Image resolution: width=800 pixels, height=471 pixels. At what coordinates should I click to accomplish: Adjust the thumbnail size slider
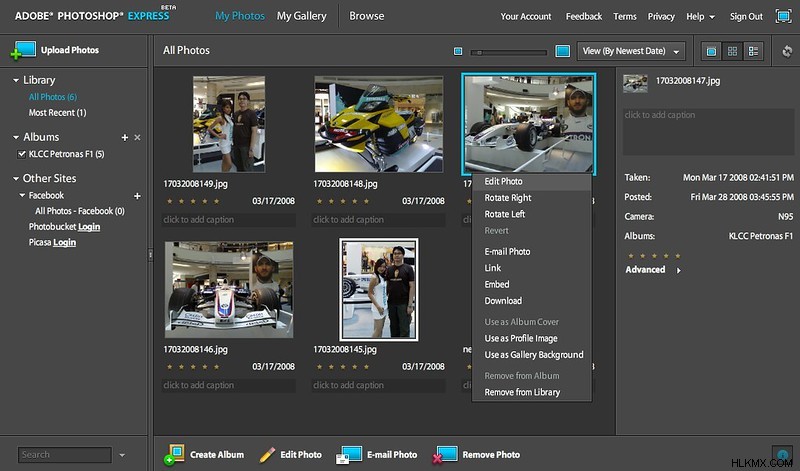click(509, 52)
